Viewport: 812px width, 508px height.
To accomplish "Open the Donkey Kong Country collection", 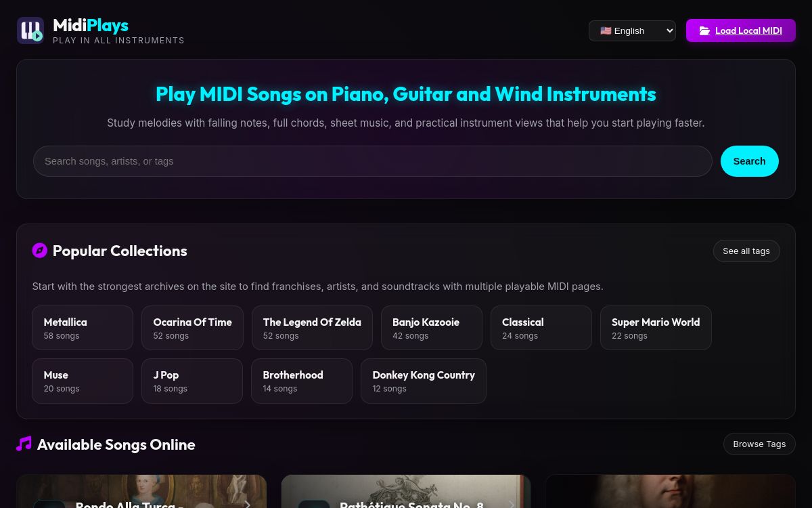I will (424, 381).
